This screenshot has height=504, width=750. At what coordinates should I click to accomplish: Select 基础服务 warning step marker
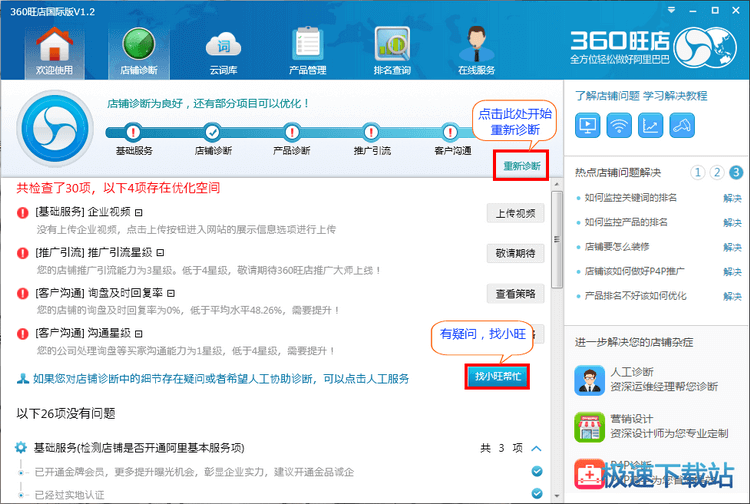click(133, 131)
